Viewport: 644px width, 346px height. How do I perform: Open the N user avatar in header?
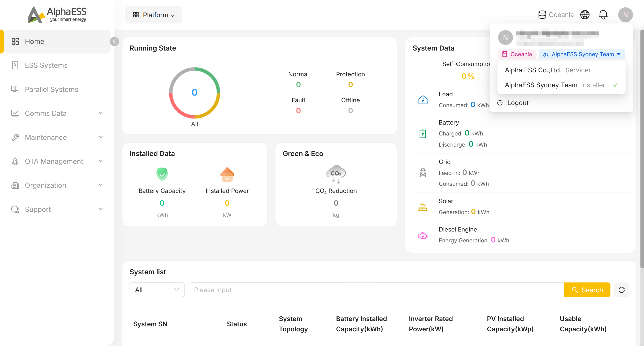(625, 15)
